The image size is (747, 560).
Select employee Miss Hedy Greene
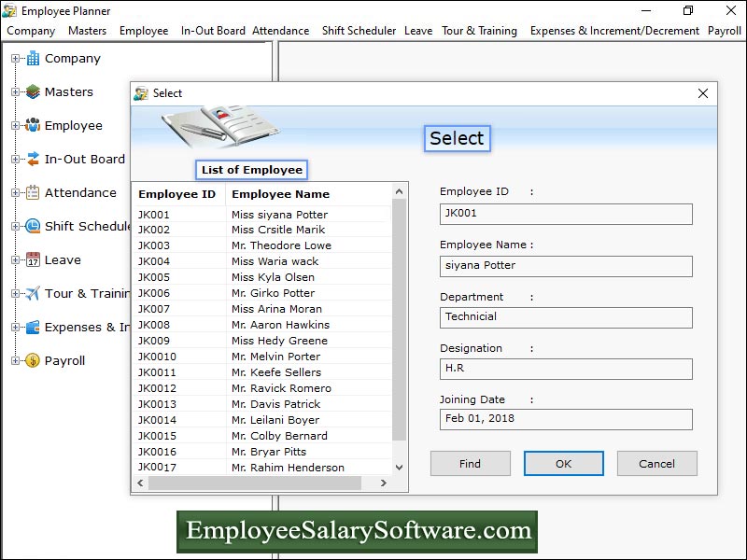coord(262,341)
